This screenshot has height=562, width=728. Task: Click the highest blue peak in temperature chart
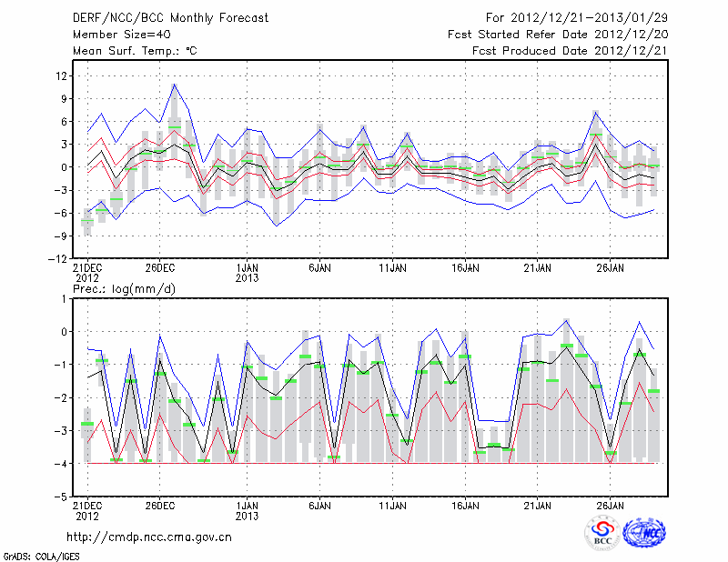point(174,85)
